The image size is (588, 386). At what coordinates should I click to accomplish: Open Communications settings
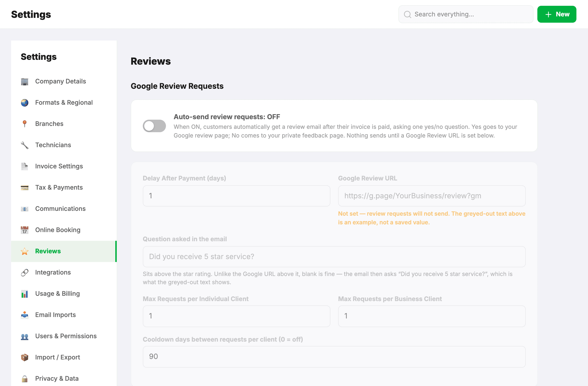(64, 209)
